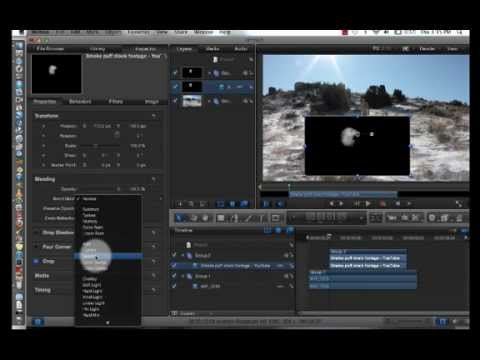
Task: Open the Filters inspector tab
Action: click(116, 101)
